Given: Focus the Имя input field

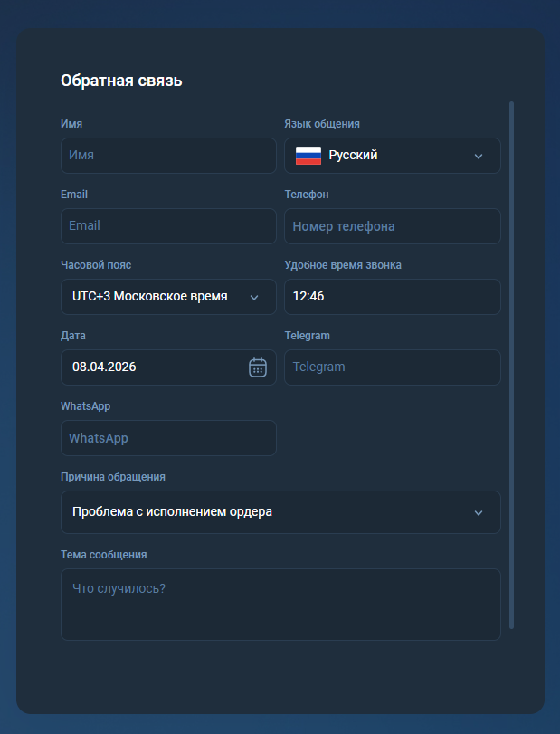Looking at the screenshot, I should click(168, 156).
